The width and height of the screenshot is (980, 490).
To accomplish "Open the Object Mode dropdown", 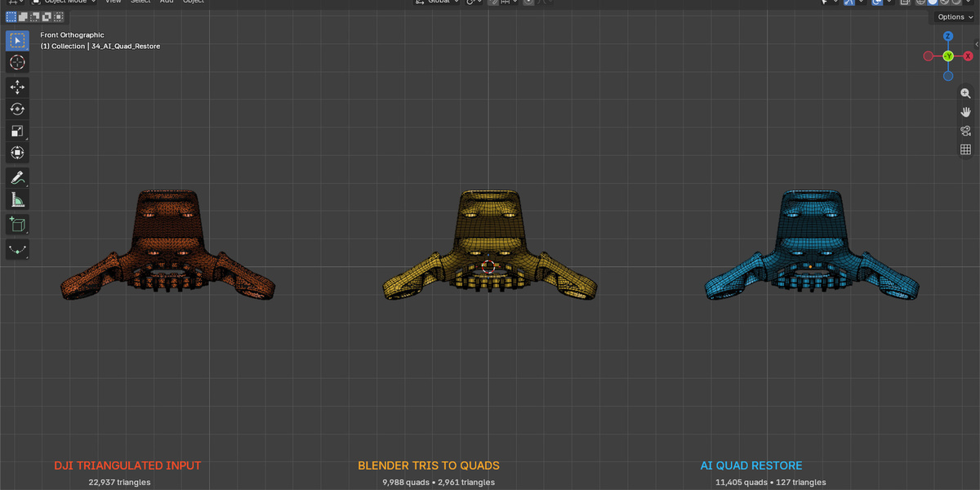I will (65, 2).
